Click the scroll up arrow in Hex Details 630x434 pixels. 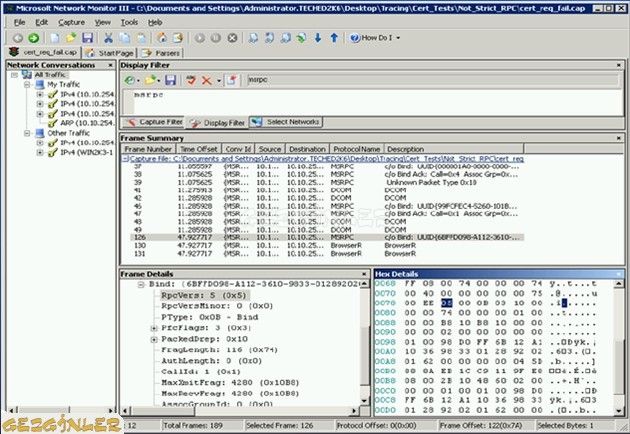coord(618,284)
